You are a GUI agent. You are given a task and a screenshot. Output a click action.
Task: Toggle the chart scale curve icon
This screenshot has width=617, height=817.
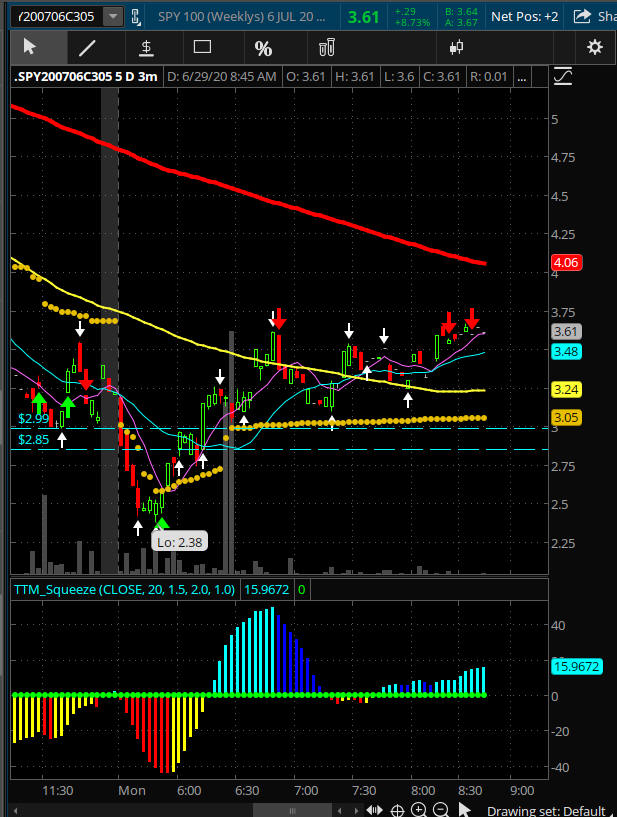[x=563, y=76]
